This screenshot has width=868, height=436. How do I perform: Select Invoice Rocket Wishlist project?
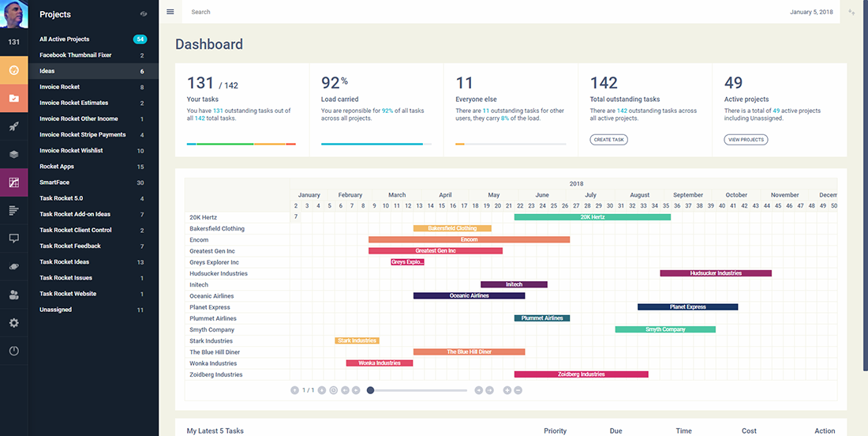pyautogui.click(x=71, y=150)
